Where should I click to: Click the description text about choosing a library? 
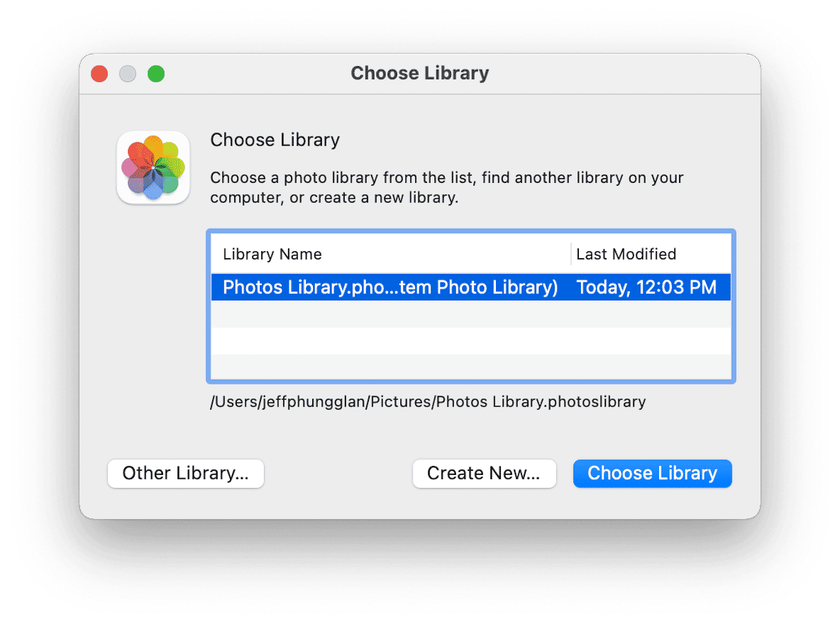446,188
